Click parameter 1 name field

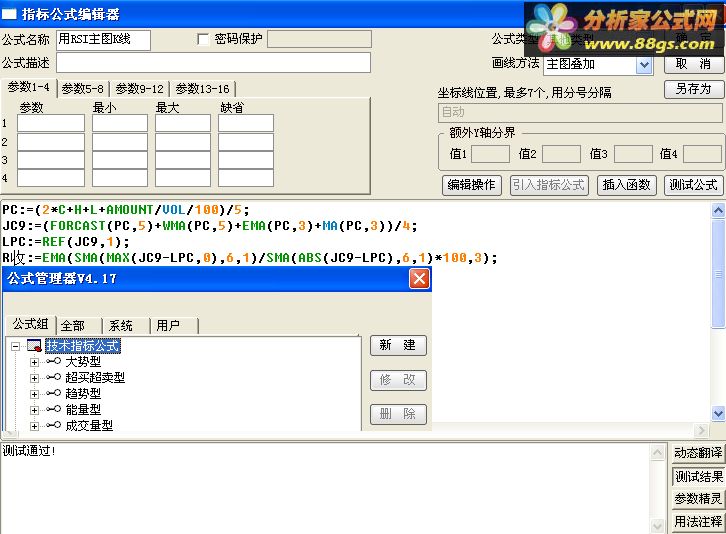pos(51,123)
